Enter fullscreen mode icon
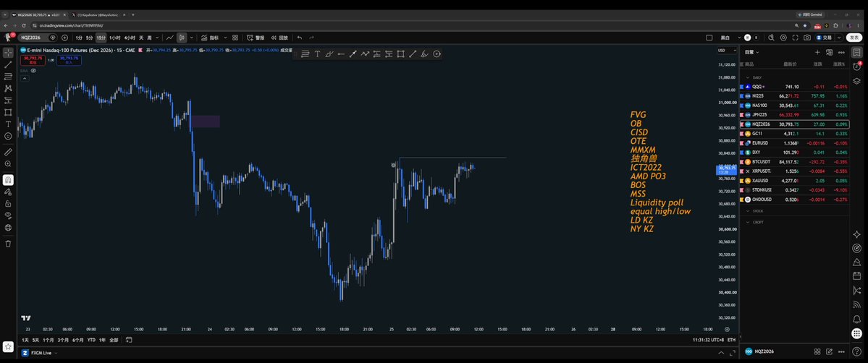Image resolution: width=868 pixels, height=363 pixels. [796, 38]
